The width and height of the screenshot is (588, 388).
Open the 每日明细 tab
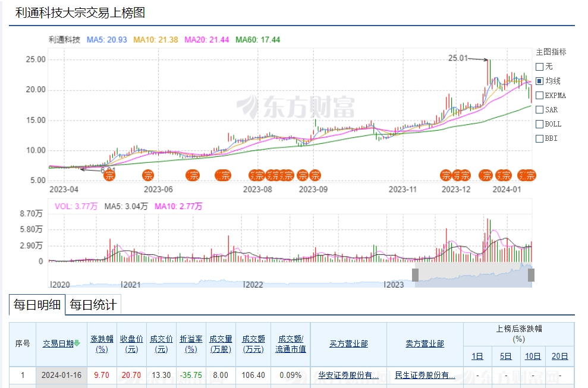(x=37, y=305)
